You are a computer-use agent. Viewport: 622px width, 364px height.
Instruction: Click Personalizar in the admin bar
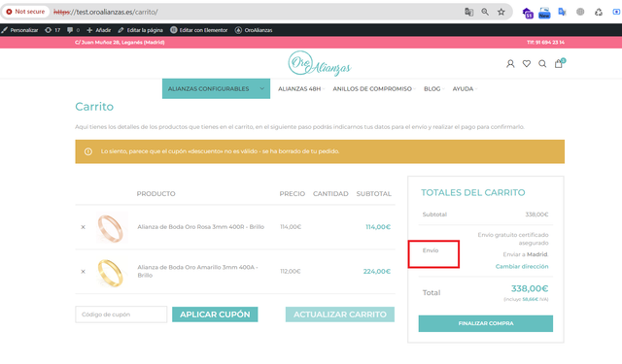pyautogui.click(x=19, y=30)
